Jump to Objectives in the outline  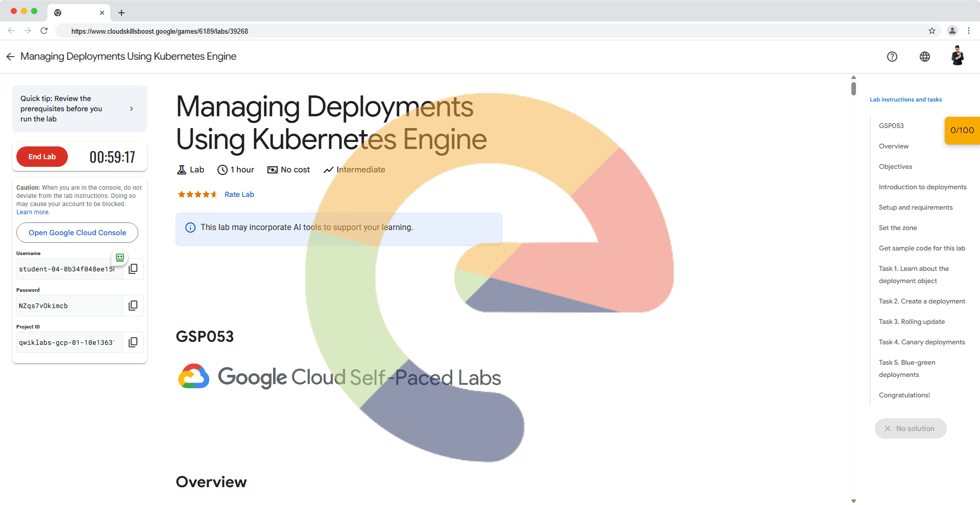[x=895, y=167]
